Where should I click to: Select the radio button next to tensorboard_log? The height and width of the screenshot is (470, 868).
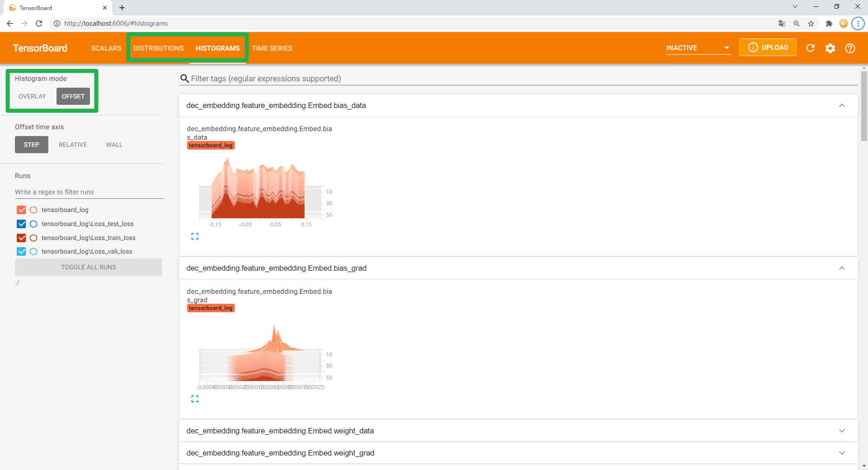pyautogui.click(x=33, y=210)
